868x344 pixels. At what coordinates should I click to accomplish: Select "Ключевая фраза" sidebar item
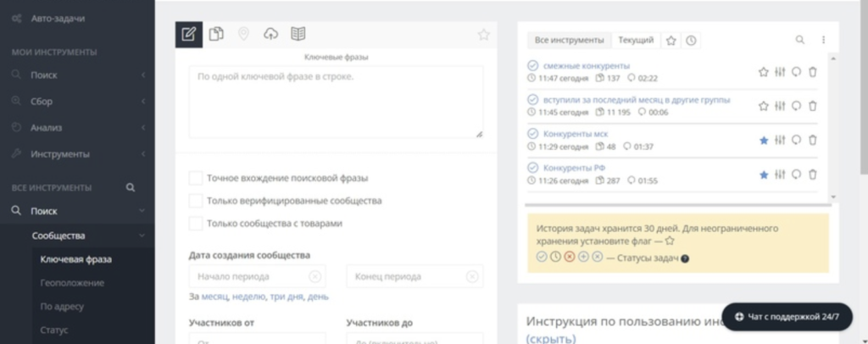coord(75,259)
